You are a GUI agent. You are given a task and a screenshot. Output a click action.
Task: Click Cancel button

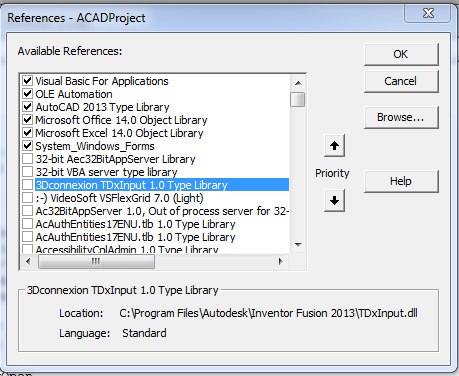pos(401,81)
